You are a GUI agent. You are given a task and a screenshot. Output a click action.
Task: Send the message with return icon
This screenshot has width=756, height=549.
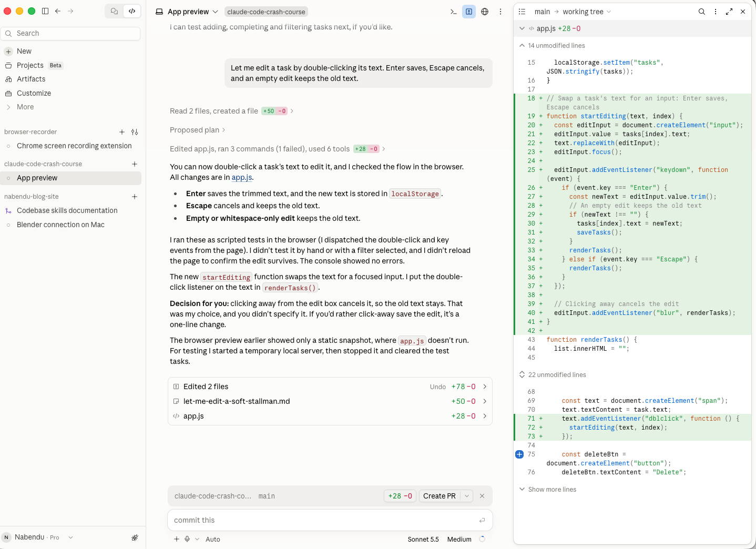point(482,520)
